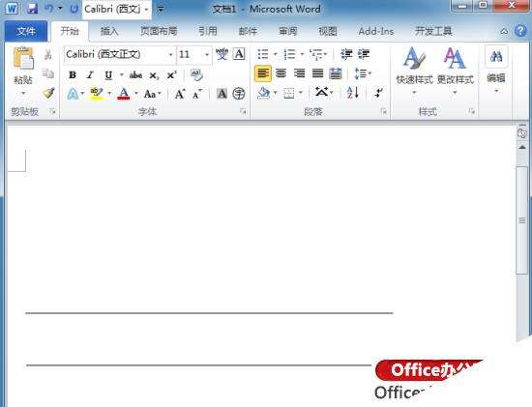The width and height of the screenshot is (532, 407).
Task: Insert enclosed character icon
Action: pyautogui.click(x=239, y=94)
